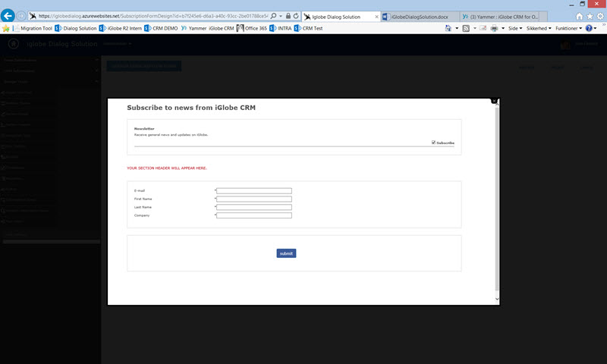Focus the Company text field
This screenshot has width=607, height=364.
pyautogui.click(x=253, y=215)
